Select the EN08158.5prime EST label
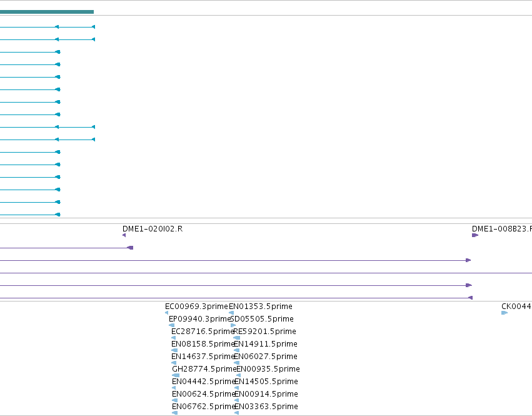The height and width of the screenshot is (416, 532). (203, 344)
